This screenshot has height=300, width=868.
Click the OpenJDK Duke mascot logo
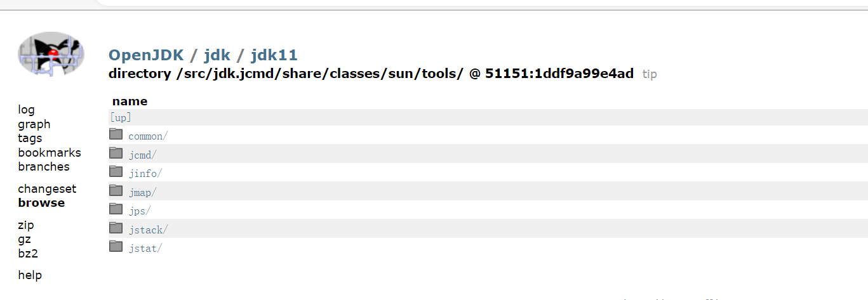51,55
